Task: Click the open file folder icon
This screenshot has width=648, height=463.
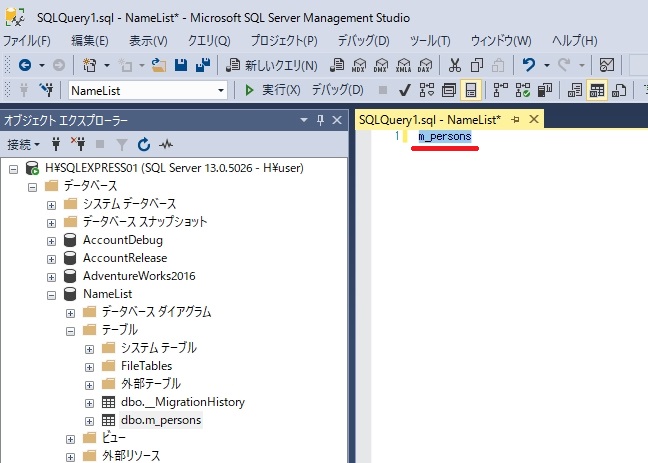Action: pos(158,65)
